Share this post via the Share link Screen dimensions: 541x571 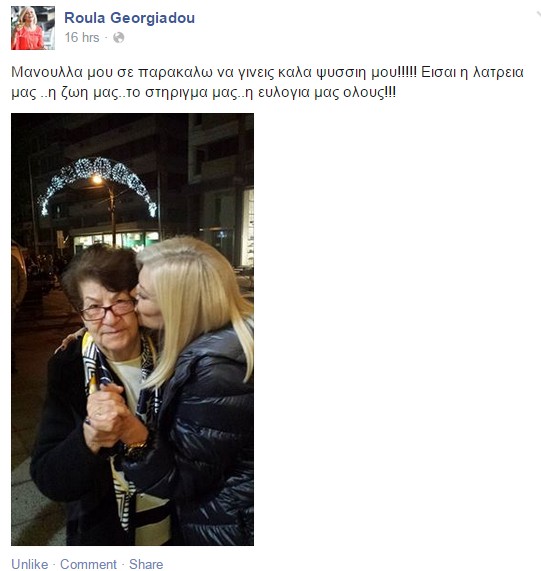click(x=146, y=564)
